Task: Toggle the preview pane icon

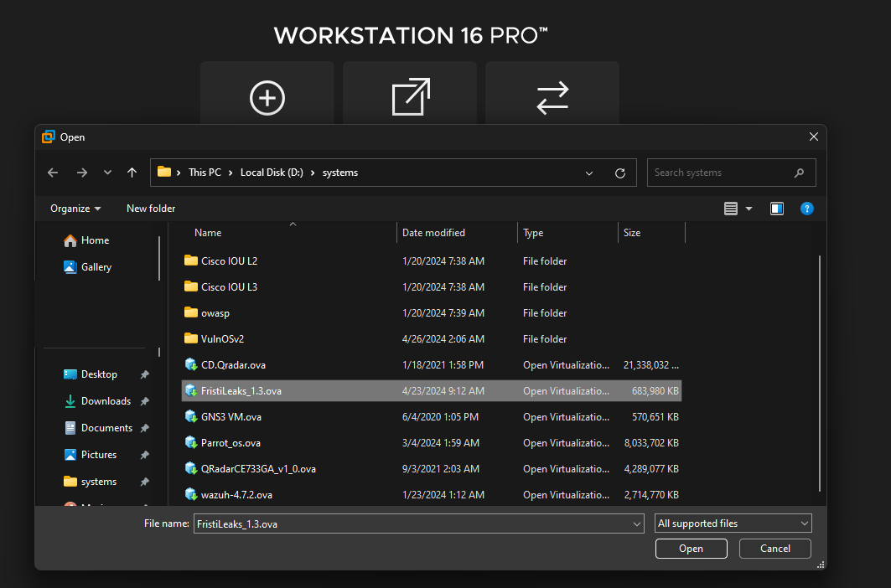Action: pos(777,209)
